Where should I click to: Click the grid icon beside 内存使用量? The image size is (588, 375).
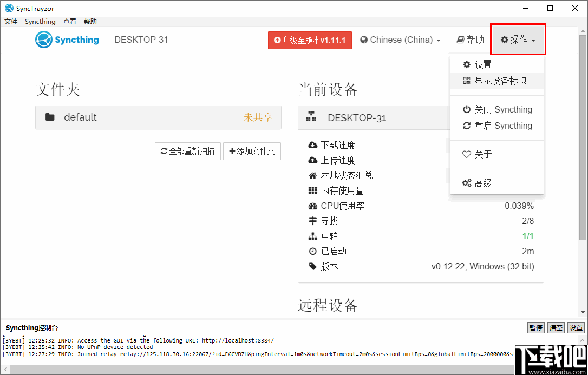[313, 190]
